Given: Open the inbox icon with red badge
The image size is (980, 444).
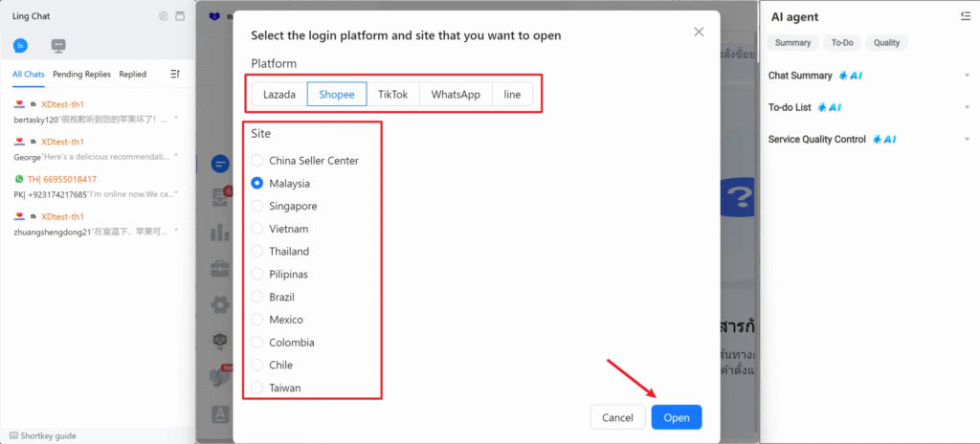Looking at the screenshot, I should [x=220, y=198].
